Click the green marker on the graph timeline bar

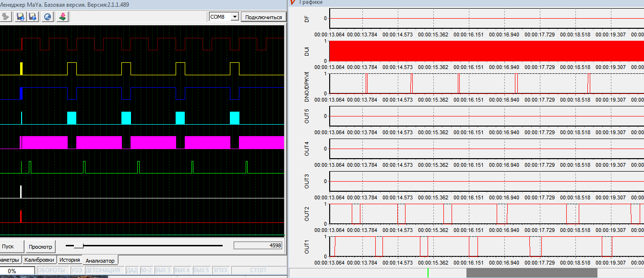click(428, 273)
